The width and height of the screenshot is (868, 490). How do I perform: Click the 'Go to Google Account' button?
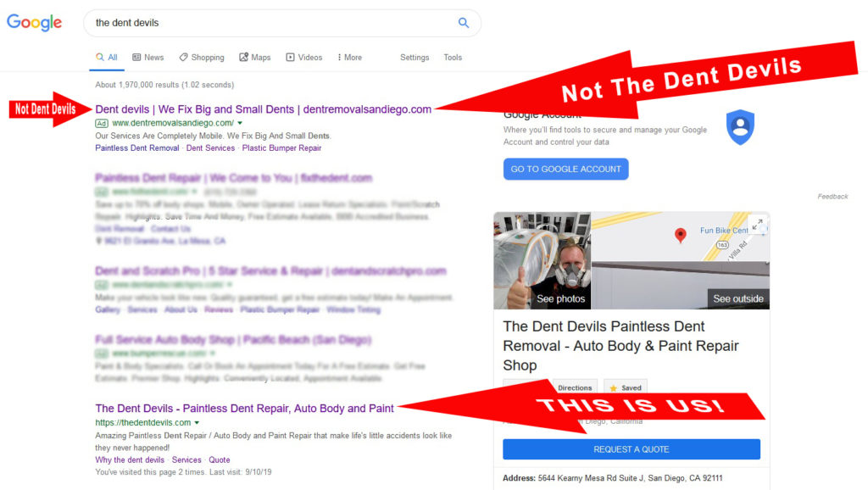pyautogui.click(x=565, y=169)
